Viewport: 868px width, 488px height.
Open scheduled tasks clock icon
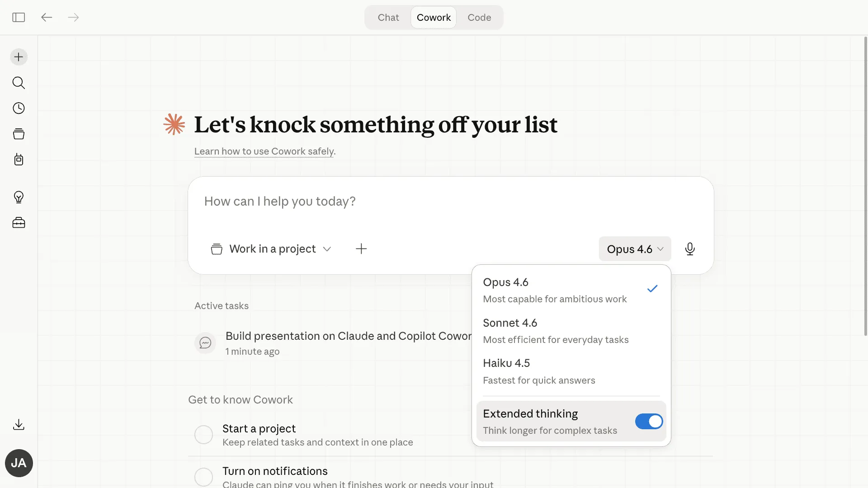[19, 108]
